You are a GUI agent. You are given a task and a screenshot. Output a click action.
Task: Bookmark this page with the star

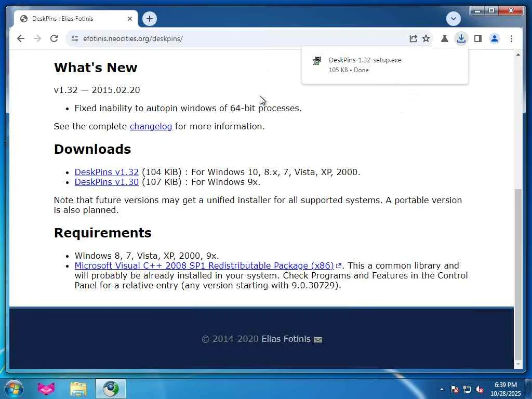[x=426, y=38]
